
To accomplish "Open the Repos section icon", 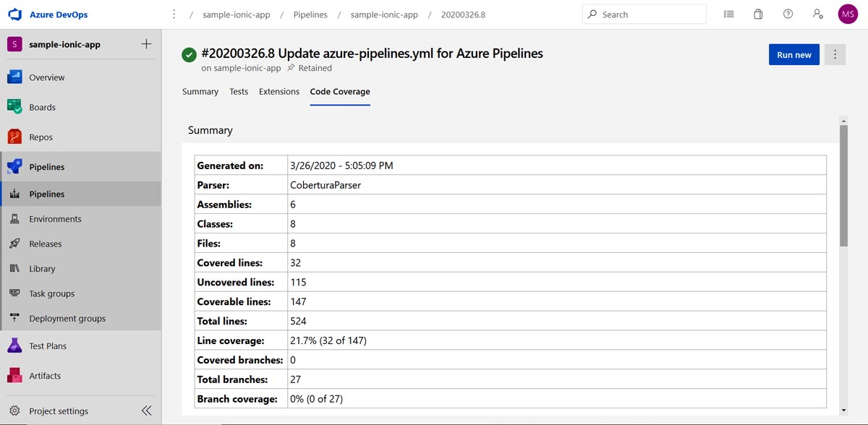I will tap(14, 137).
